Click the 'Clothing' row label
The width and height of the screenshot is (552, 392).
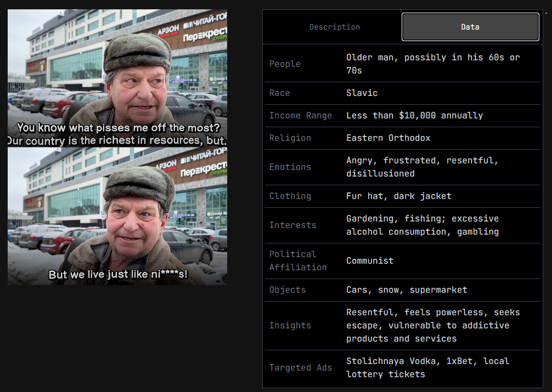pyautogui.click(x=290, y=196)
